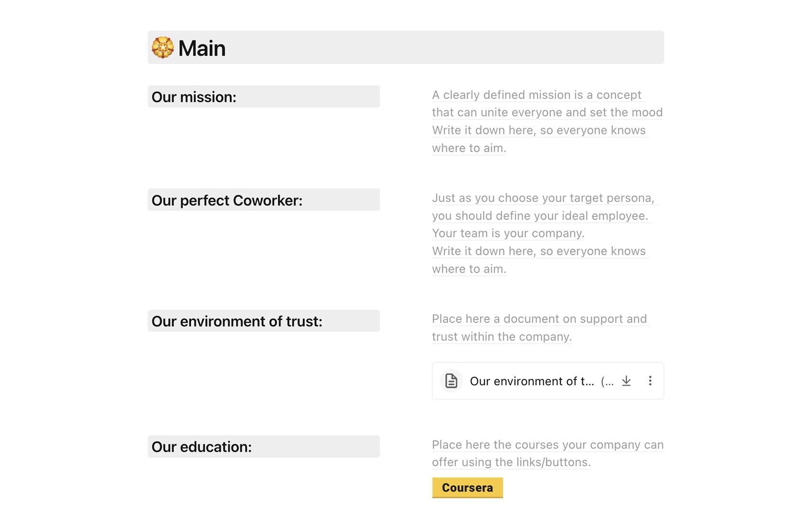Viewport: 812px width, 525px height.
Task: Select the "Our perfect Coworker:" heading
Action: point(227,200)
